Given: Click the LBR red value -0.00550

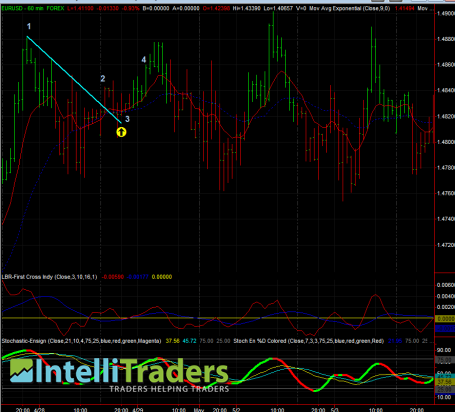Looking at the screenshot, I should tap(113, 277).
